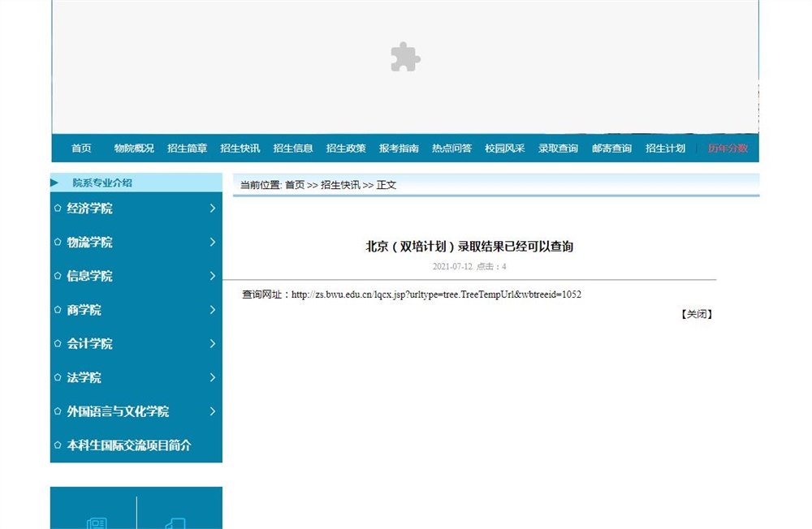
Task: Open 招生计划 navigation item
Action: pos(666,148)
